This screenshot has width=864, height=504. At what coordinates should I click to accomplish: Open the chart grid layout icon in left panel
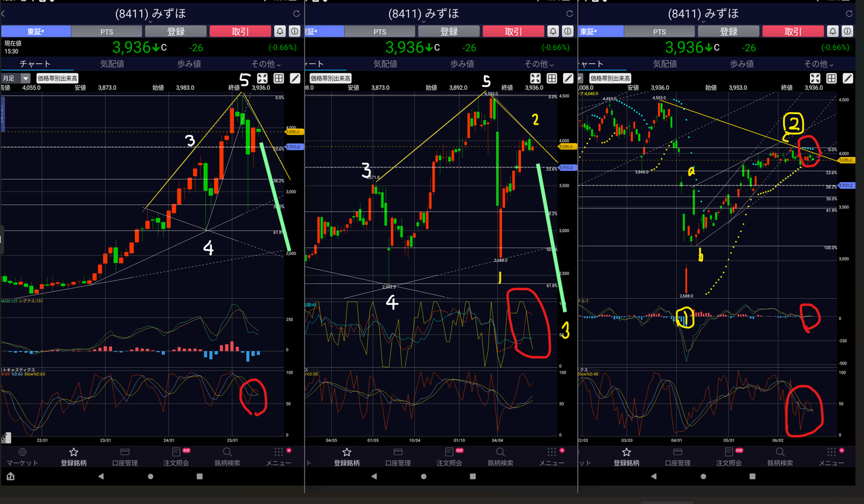[278, 78]
